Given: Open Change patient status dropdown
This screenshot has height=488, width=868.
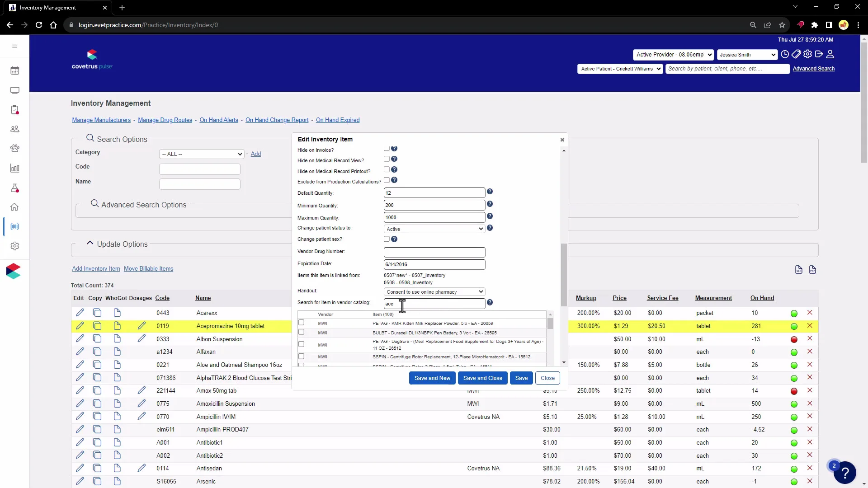Looking at the screenshot, I should pos(434,229).
